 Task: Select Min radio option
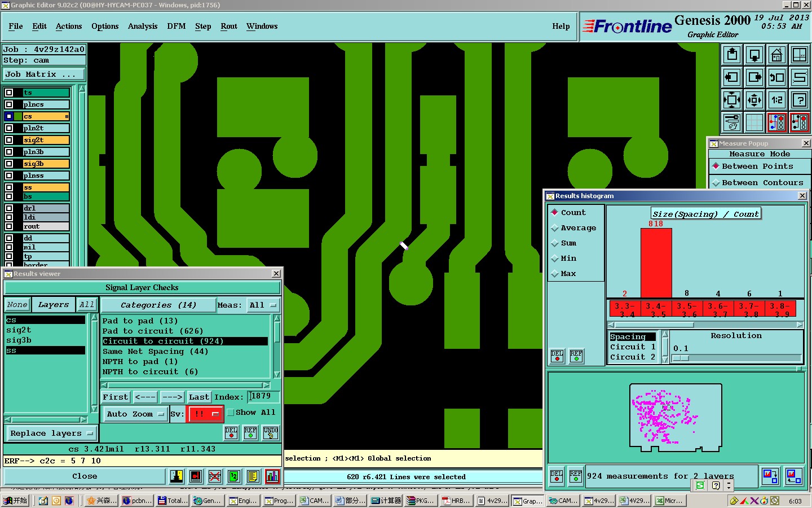(x=564, y=259)
